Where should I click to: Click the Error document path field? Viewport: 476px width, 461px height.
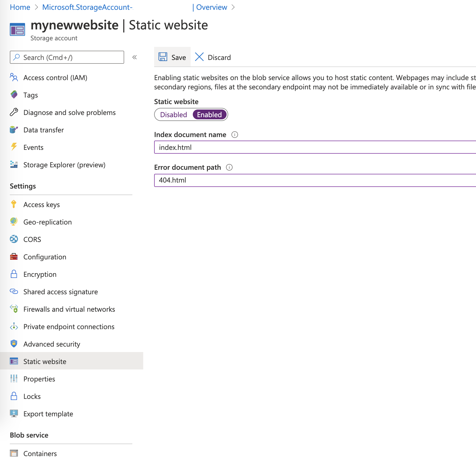click(x=315, y=180)
